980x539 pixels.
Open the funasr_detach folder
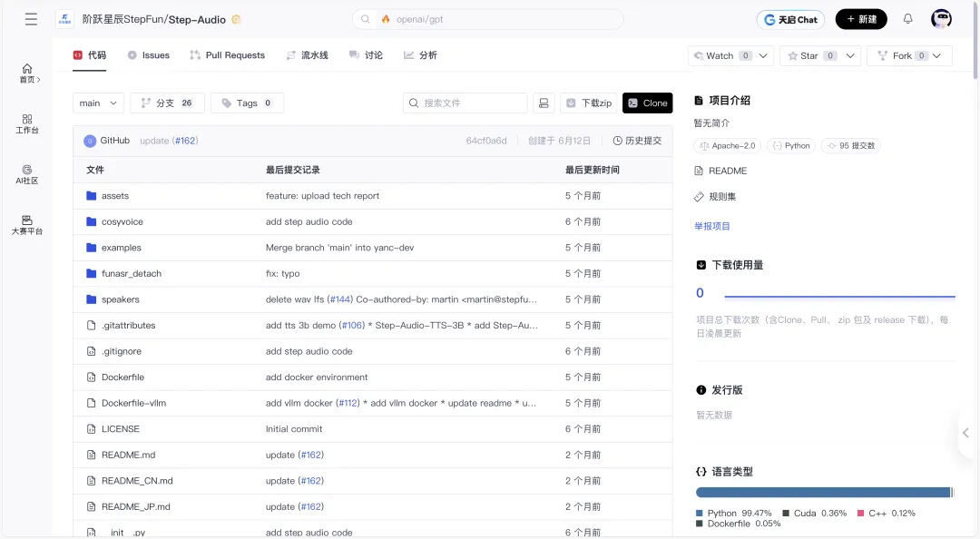132,273
